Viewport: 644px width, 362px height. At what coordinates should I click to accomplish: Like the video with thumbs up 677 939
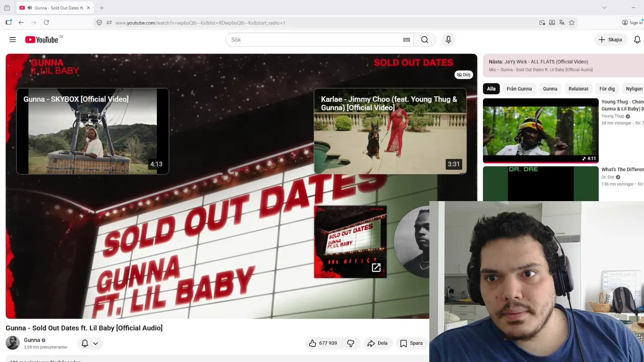tap(323, 343)
